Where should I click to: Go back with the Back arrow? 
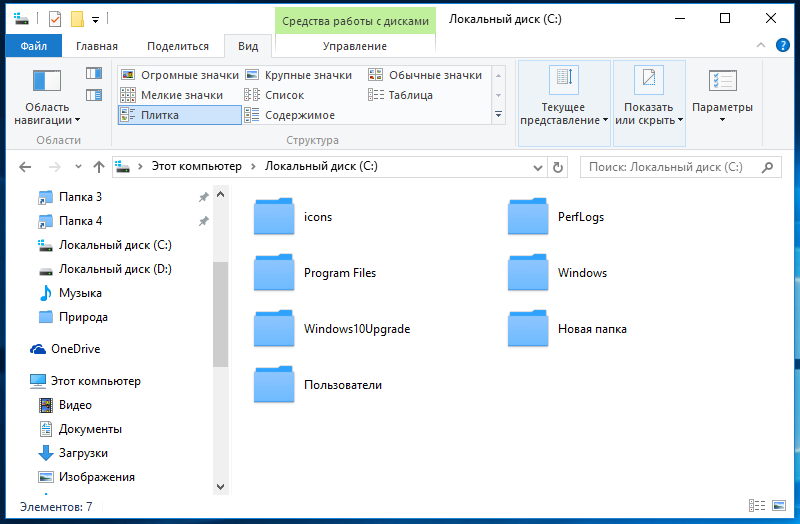coord(25,167)
